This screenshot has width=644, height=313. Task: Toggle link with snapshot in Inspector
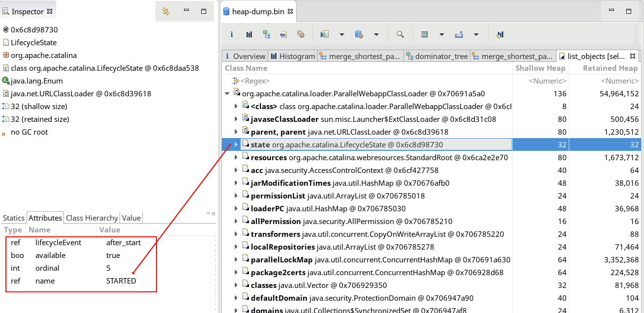pos(166,11)
